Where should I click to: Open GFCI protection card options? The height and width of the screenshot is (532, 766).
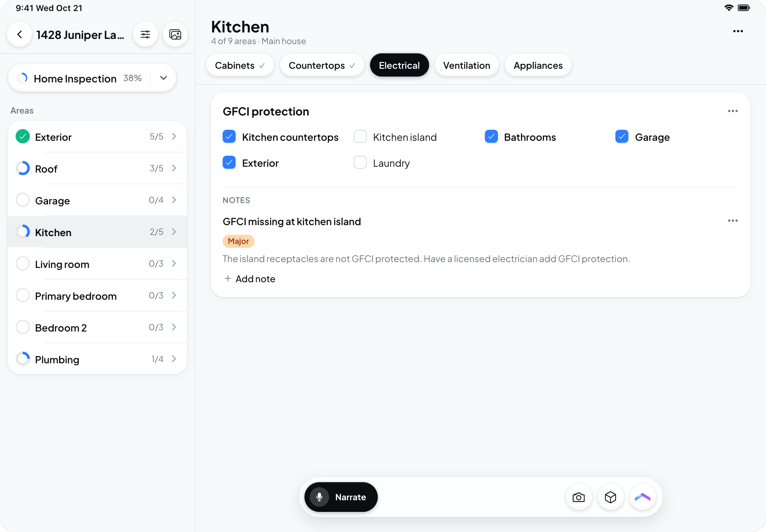(x=733, y=111)
